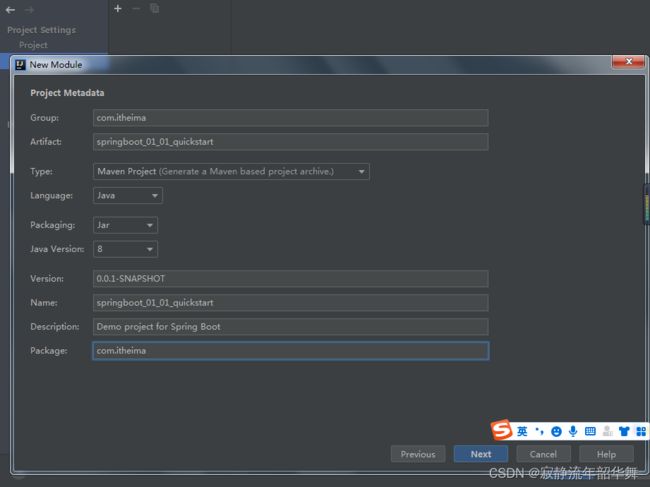
Task: Open the Java Version dropdown showing 8
Action: [x=125, y=249]
